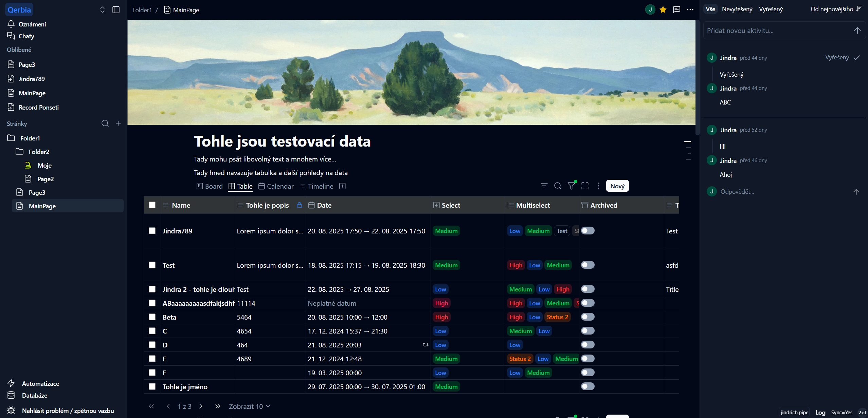The height and width of the screenshot is (418, 868).
Task: Open the Multiselect column header menu
Action: pyautogui.click(x=542, y=205)
